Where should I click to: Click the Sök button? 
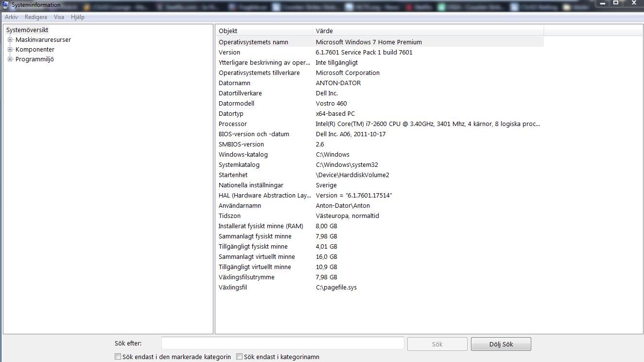pyautogui.click(x=437, y=344)
